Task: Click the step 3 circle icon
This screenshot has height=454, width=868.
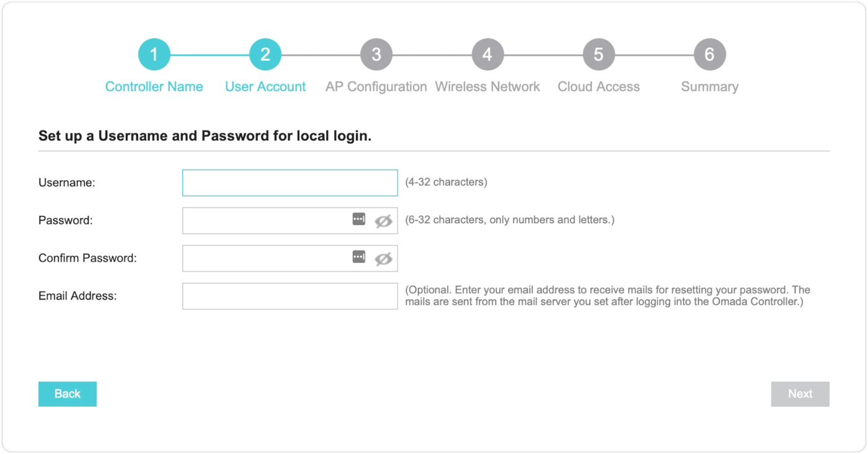Action: tap(376, 55)
